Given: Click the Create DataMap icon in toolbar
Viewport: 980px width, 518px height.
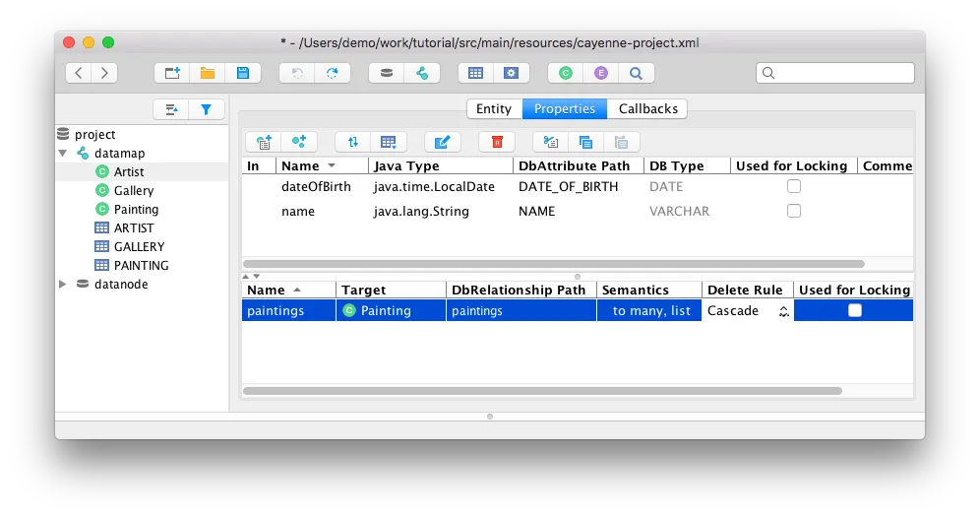Looking at the screenshot, I should pos(422,73).
